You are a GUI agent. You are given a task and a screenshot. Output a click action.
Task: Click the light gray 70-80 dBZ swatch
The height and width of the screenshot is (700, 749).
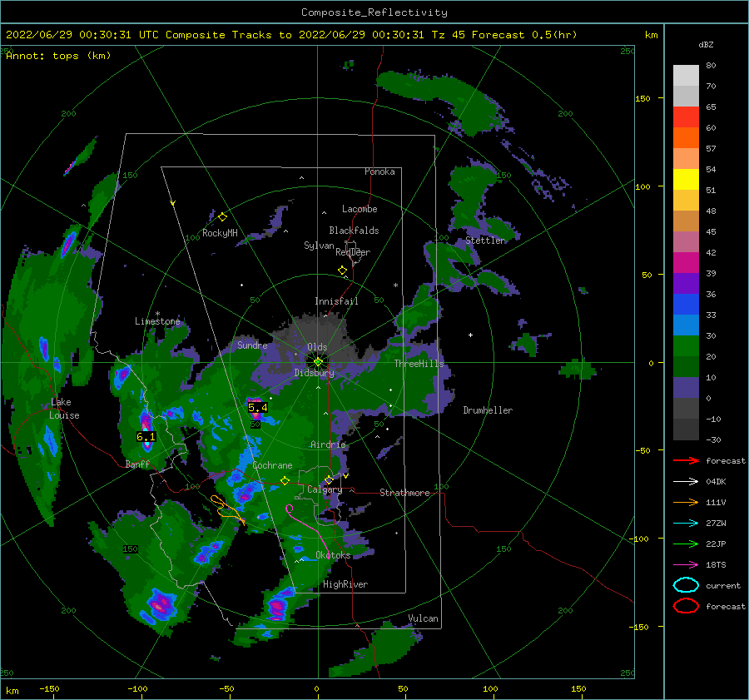point(686,76)
